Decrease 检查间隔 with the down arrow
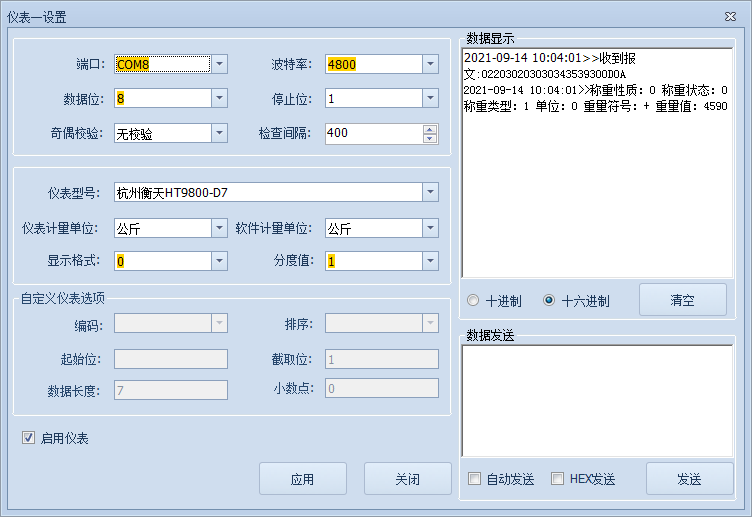This screenshot has height=517, width=752. (430, 138)
